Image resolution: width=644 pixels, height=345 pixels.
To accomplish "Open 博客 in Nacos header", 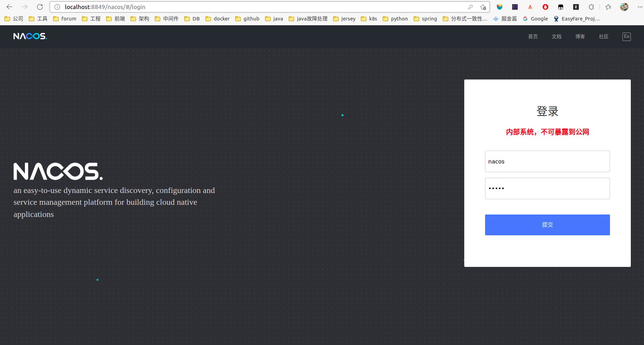I will pos(580,36).
